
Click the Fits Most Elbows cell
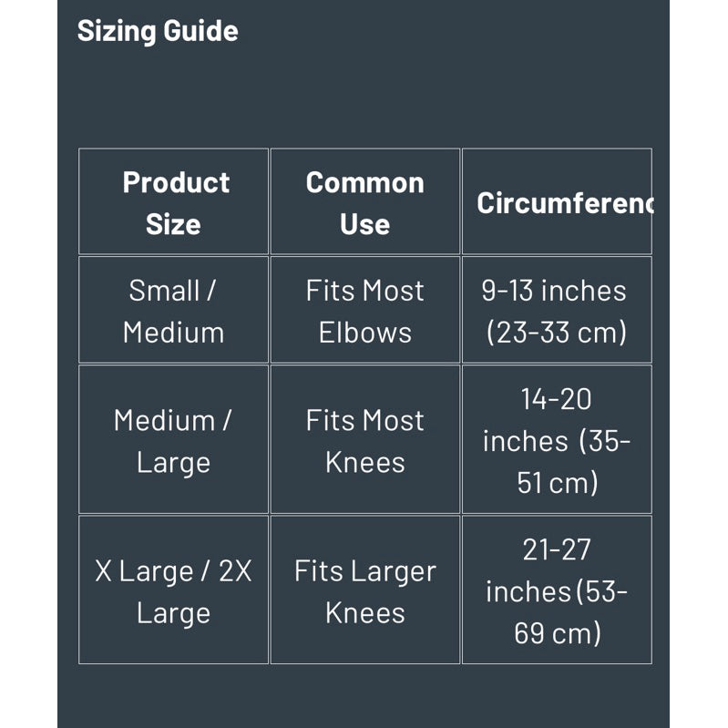click(364, 311)
